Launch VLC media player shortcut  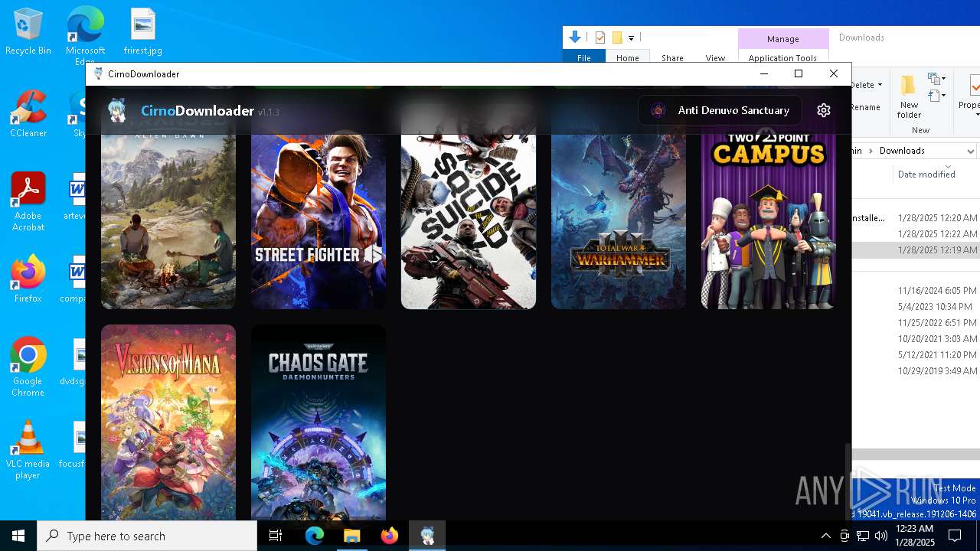(28, 450)
